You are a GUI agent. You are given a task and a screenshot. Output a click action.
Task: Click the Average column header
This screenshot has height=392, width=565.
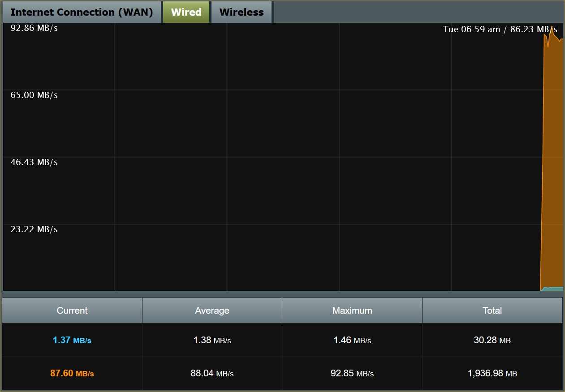click(x=212, y=311)
